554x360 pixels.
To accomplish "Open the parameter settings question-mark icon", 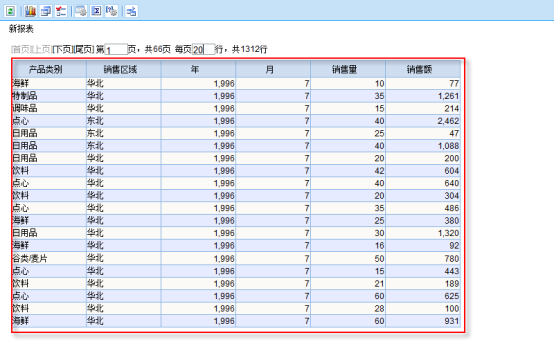I will (x=111, y=11).
